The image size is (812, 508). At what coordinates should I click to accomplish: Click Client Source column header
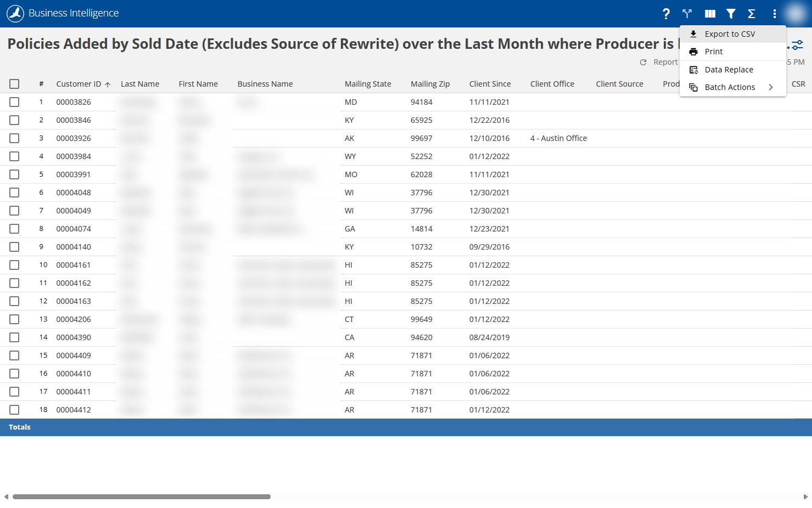pos(620,84)
